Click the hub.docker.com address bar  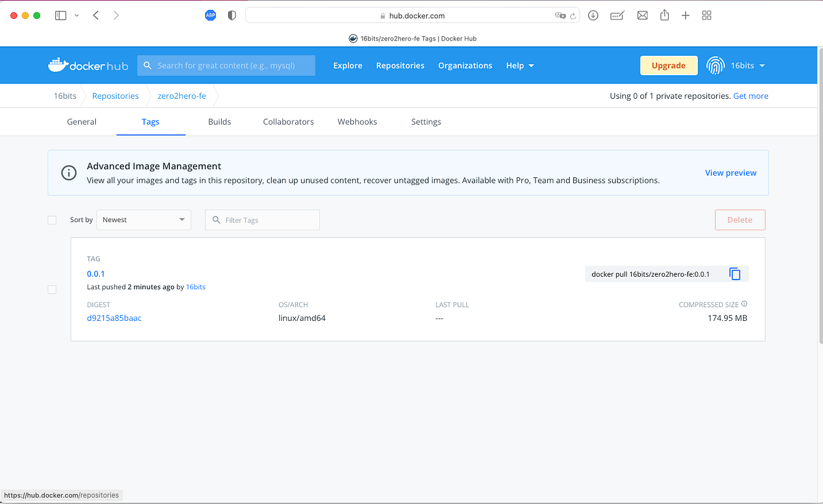(412, 16)
